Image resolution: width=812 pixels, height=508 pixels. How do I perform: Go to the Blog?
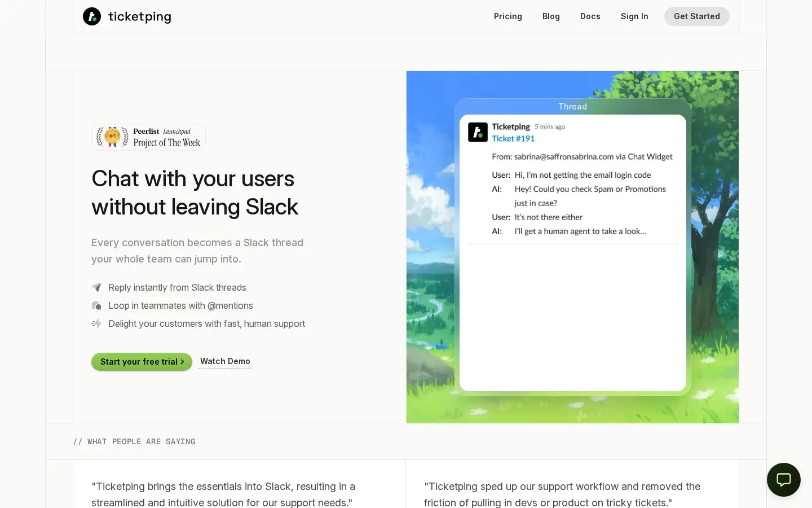point(551,16)
